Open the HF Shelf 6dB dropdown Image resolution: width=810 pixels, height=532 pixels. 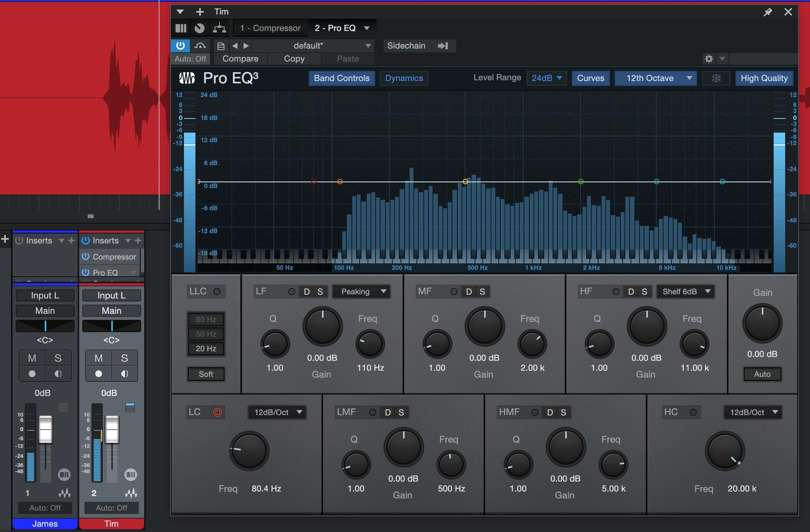(x=685, y=292)
